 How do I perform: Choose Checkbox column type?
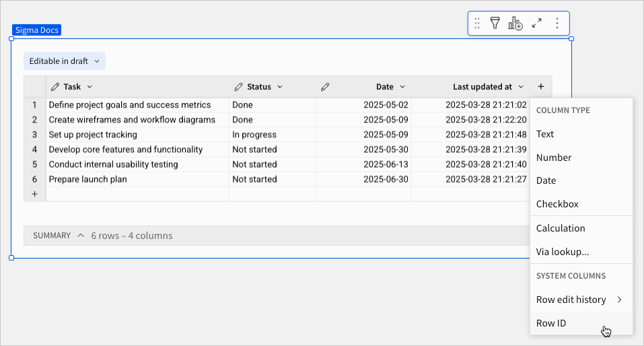pos(557,204)
